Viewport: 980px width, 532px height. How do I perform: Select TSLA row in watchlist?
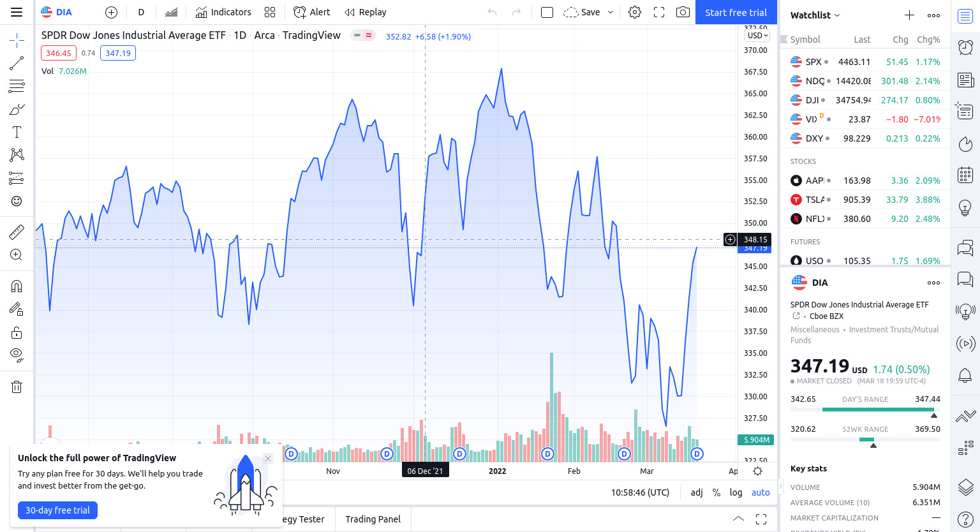(865, 200)
